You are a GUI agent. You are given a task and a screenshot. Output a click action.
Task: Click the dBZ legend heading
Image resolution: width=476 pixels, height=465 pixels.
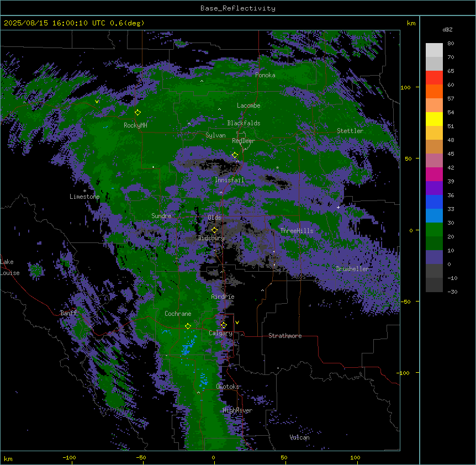click(447, 29)
